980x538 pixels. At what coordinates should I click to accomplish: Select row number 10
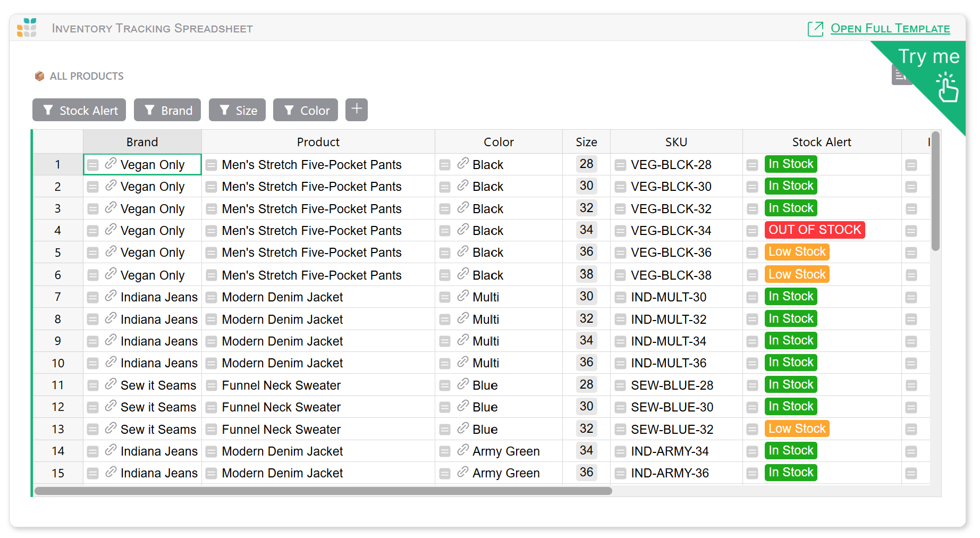click(58, 363)
